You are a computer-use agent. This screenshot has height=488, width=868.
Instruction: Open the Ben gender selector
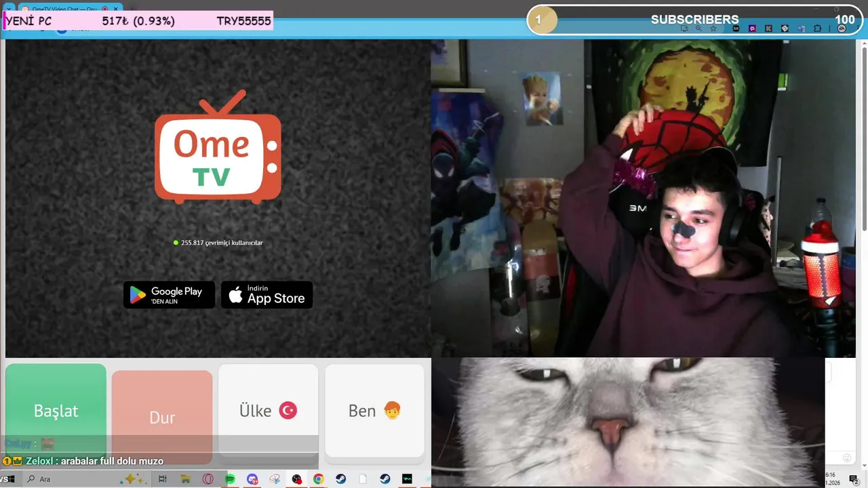click(374, 410)
